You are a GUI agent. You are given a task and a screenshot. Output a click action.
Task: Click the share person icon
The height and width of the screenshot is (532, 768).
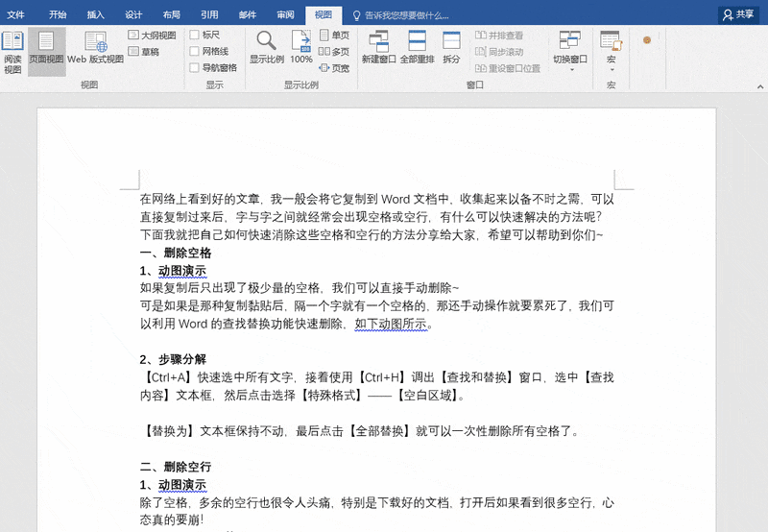point(728,15)
